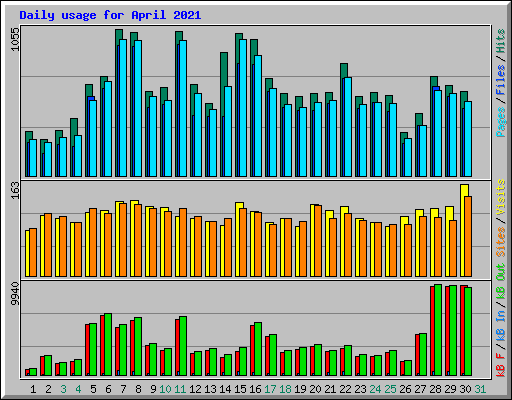Click green day 11 axis label

(x=180, y=389)
